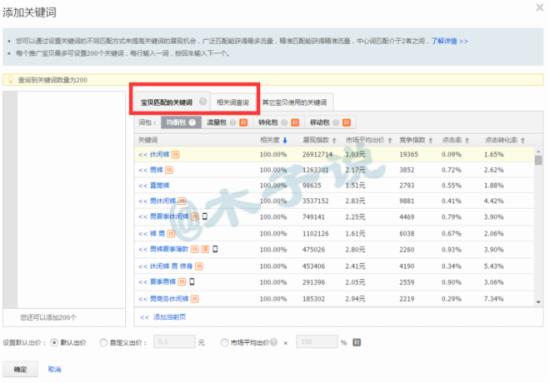Image resolution: width=550 pixels, height=383 pixels.
Task: Click the << arrow on the 3537152 row
Action: 143,201
